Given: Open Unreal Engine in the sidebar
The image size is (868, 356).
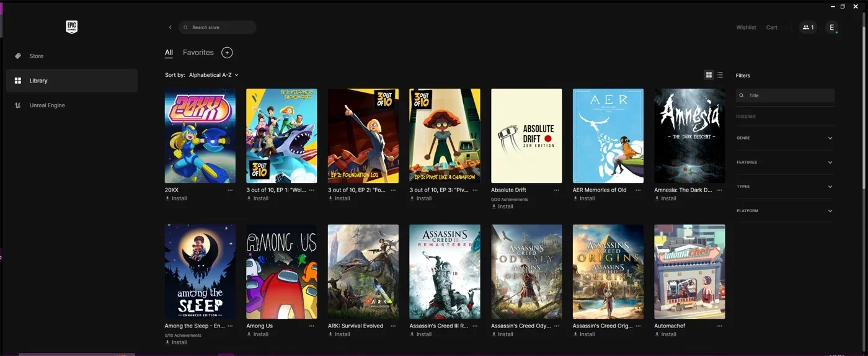Looking at the screenshot, I should click(72, 105).
